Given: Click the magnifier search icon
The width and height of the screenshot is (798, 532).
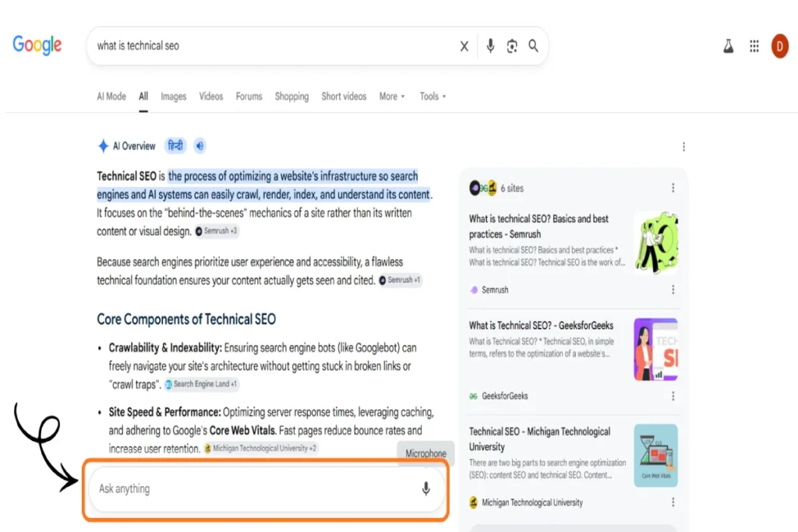Looking at the screenshot, I should tap(533, 46).
